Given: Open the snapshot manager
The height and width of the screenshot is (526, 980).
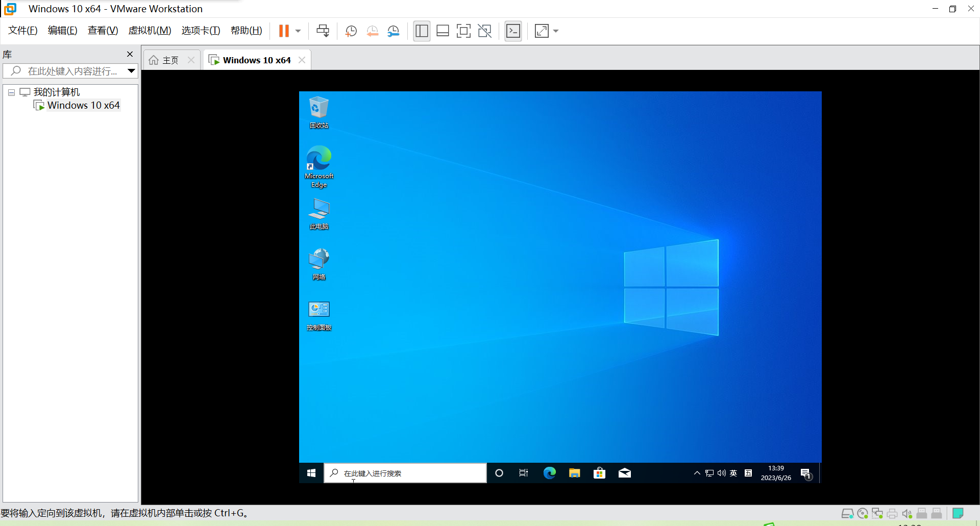Looking at the screenshot, I should (394, 31).
